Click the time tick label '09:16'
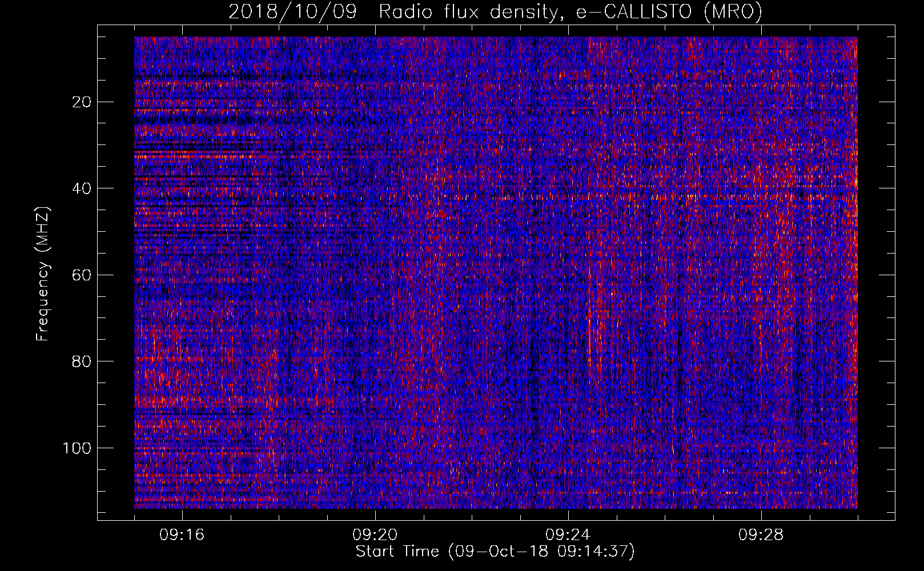 pyautogui.click(x=182, y=535)
